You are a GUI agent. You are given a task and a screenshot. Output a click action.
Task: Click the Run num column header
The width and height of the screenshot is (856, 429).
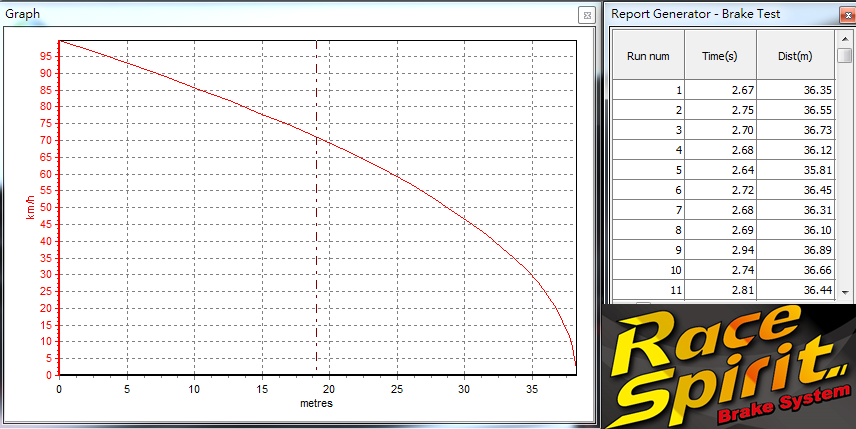[x=648, y=55]
